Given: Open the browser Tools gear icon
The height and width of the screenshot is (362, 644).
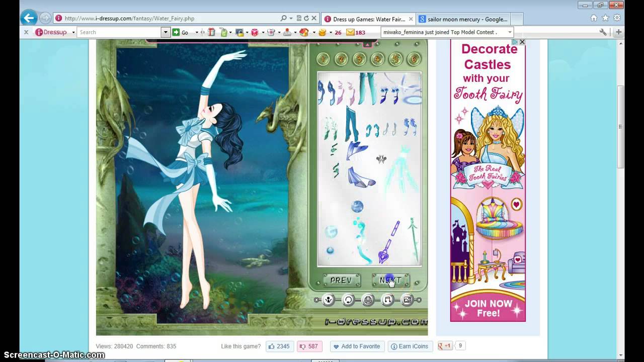Looking at the screenshot, I should point(617,18).
